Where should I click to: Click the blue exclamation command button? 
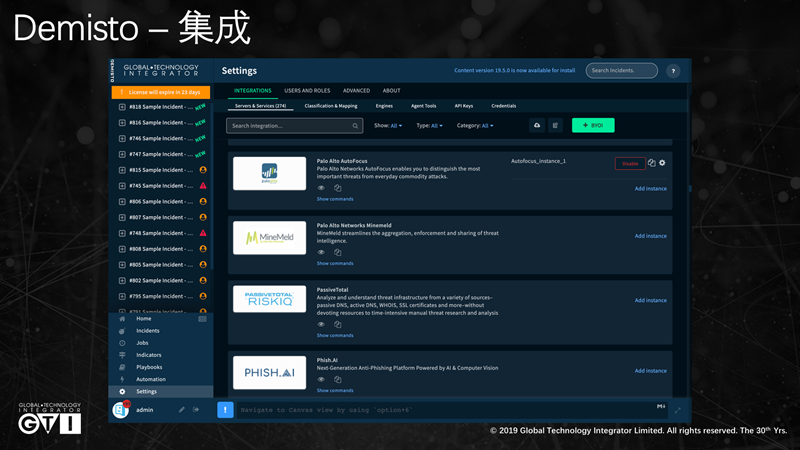click(225, 410)
